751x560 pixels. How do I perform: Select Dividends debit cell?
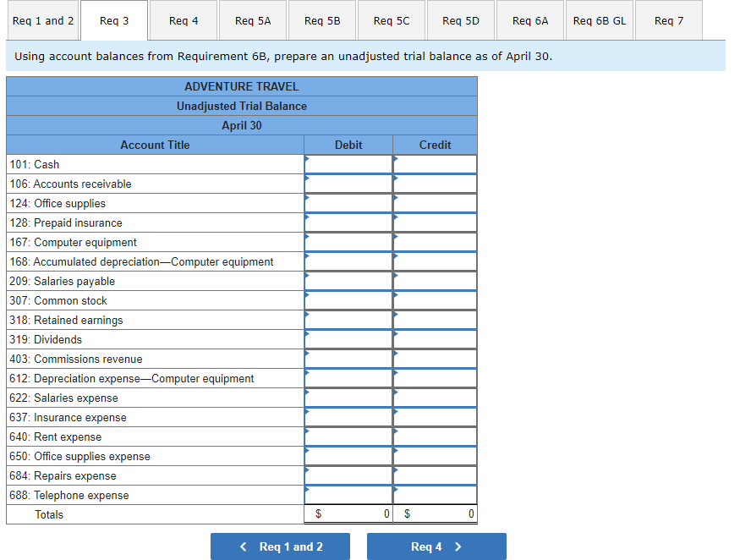[348, 340]
